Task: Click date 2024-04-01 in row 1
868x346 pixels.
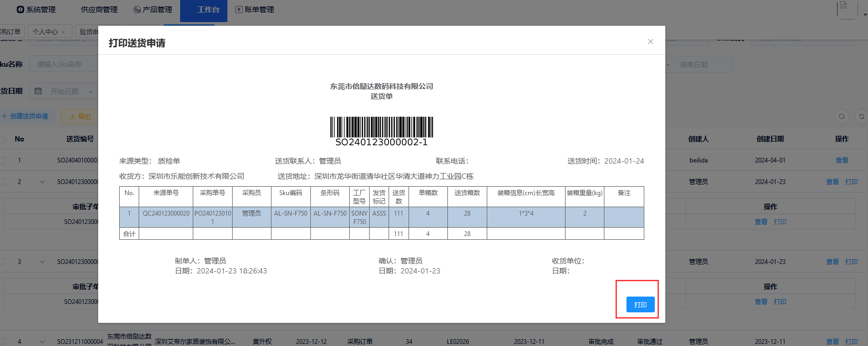Action: click(770, 160)
